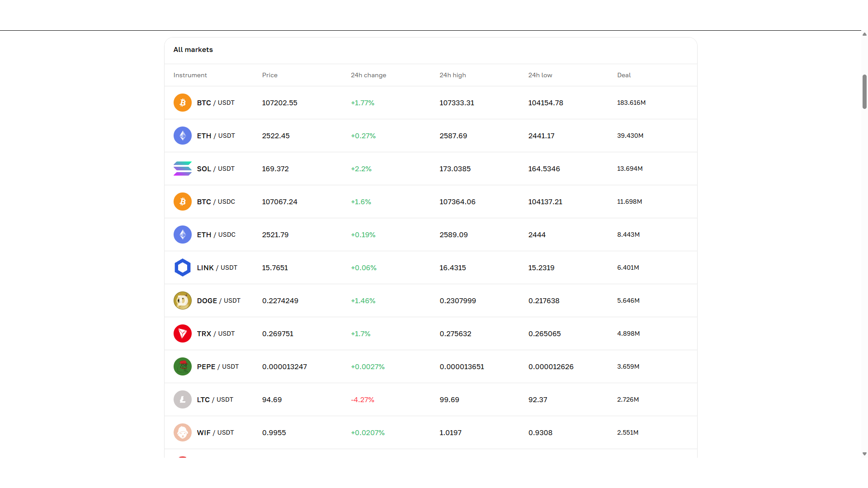Click 24h high value 107333.31

pos(457,103)
